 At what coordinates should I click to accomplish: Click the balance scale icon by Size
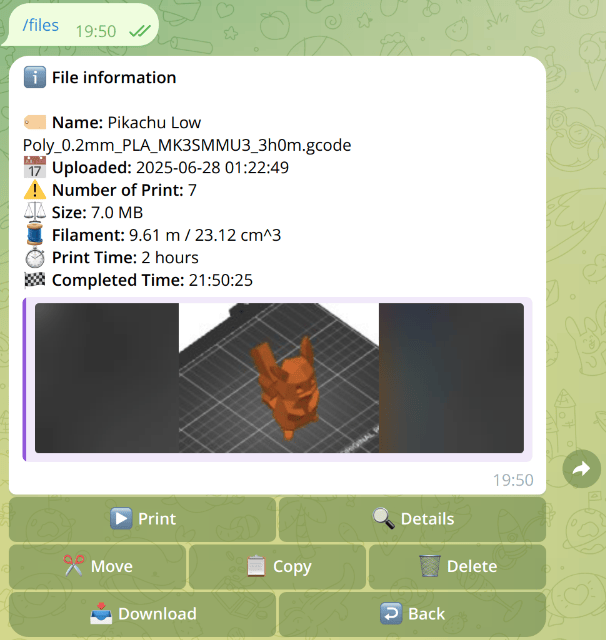coord(35,212)
